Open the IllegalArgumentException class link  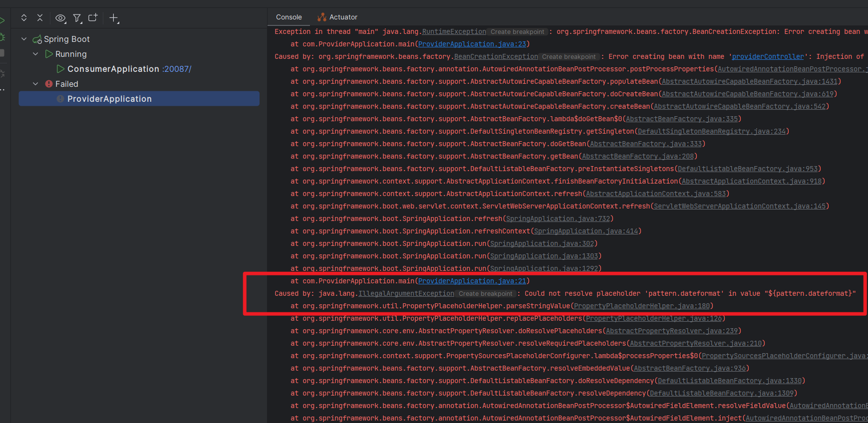click(406, 293)
